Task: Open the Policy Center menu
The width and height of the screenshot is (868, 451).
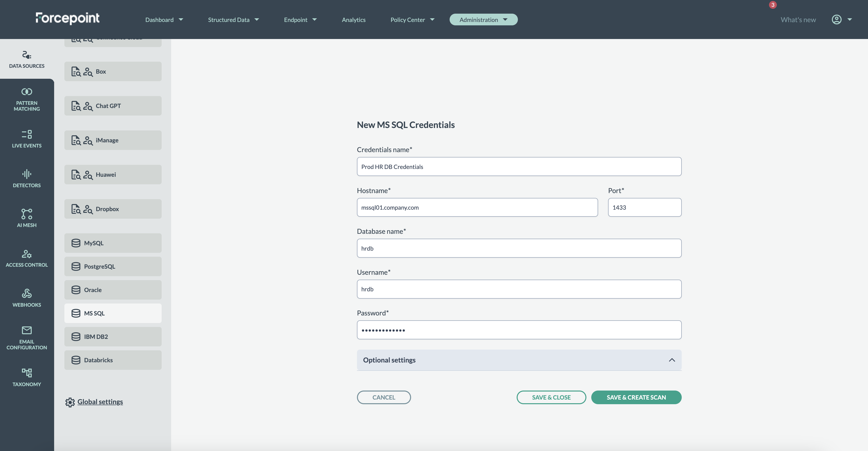Action: [x=412, y=20]
